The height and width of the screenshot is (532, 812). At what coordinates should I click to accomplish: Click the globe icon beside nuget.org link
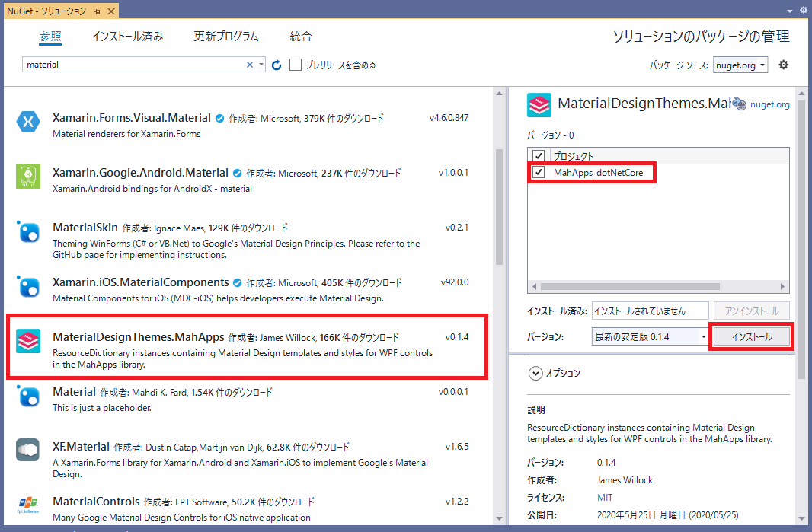[x=740, y=104]
